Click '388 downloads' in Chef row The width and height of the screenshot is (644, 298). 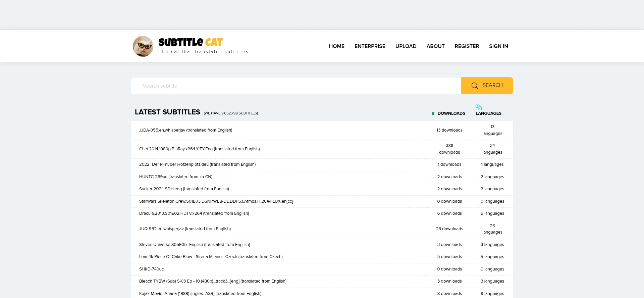tap(449, 149)
